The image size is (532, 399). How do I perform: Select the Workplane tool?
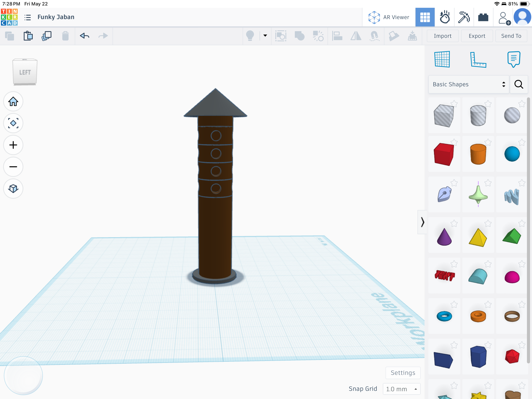[442, 59]
